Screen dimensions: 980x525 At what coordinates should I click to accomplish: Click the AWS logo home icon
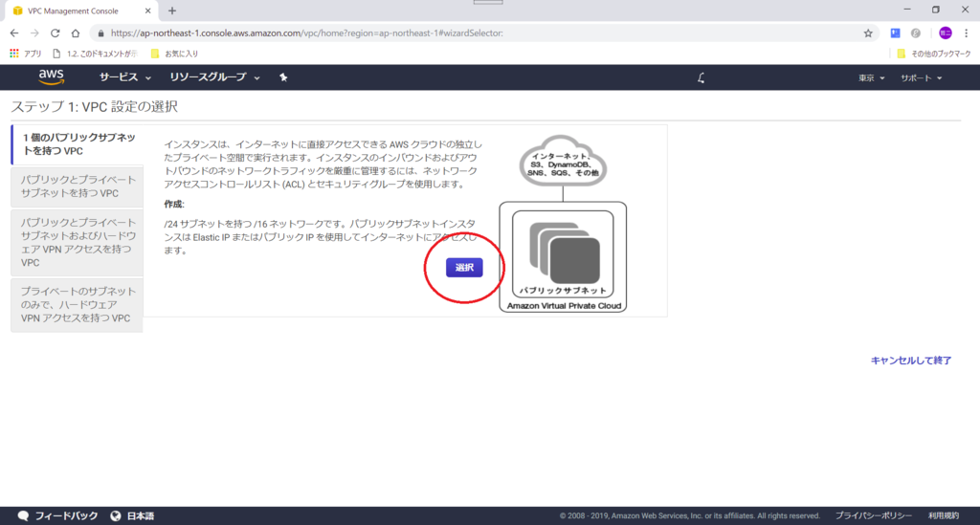[x=52, y=77]
